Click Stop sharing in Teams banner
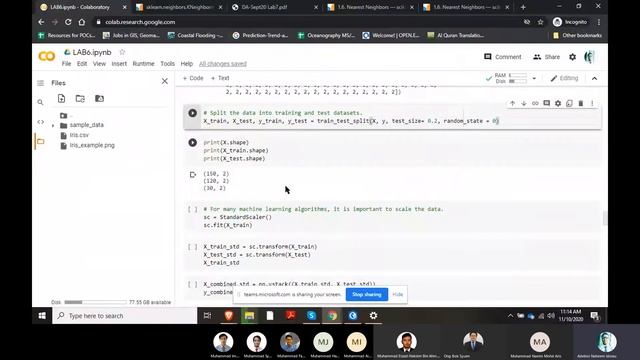The height and width of the screenshot is (360, 640). [367, 294]
